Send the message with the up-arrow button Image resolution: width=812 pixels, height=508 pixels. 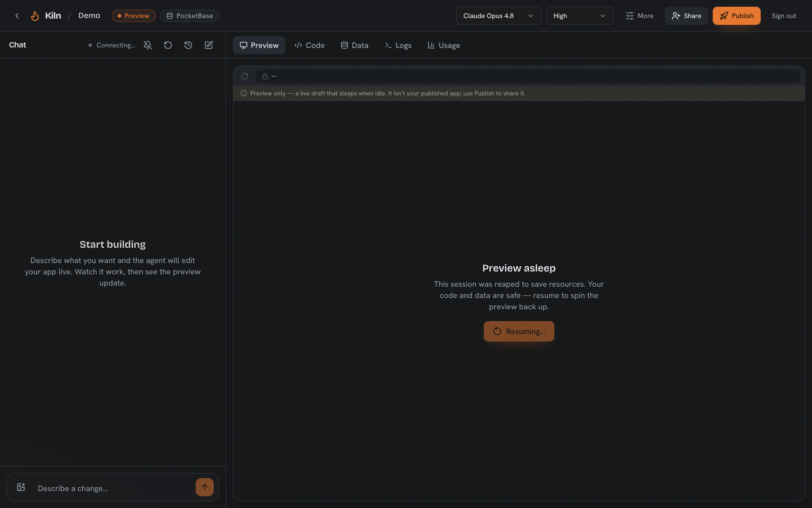205,487
